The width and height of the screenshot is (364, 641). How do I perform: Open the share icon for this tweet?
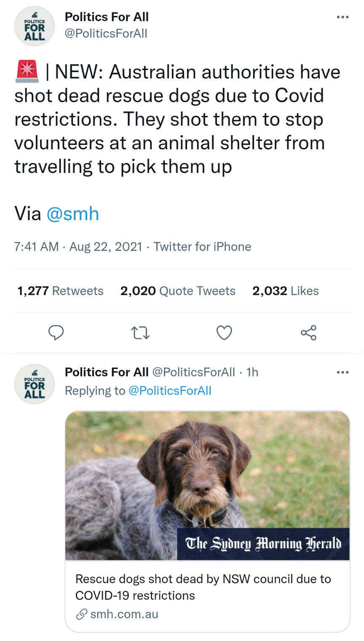(x=308, y=333)
